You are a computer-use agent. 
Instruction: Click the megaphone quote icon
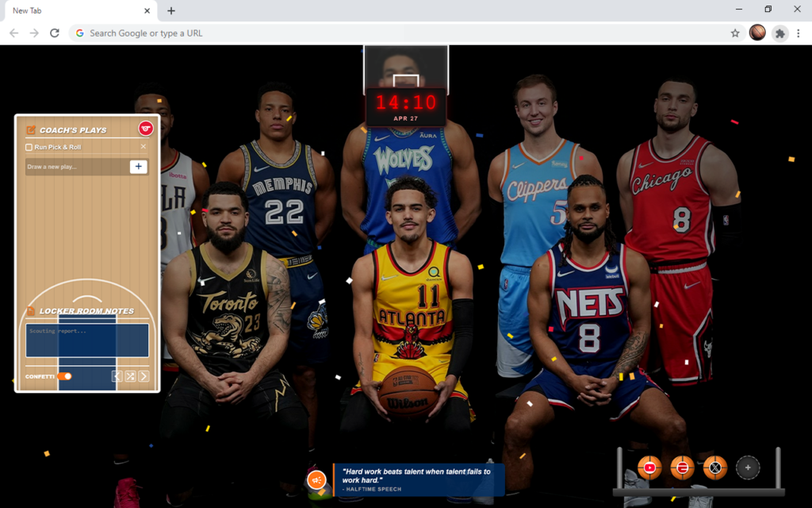[x=316, y=480]
